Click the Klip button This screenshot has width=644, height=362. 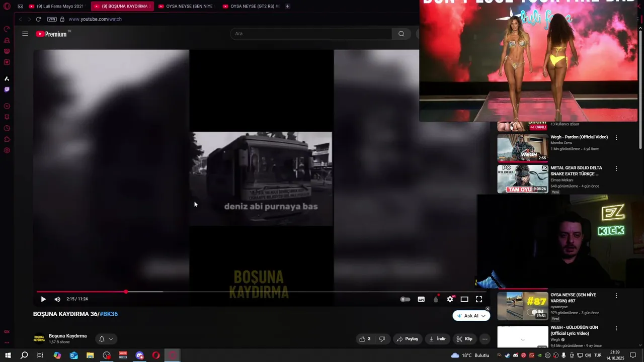point(464,339)
